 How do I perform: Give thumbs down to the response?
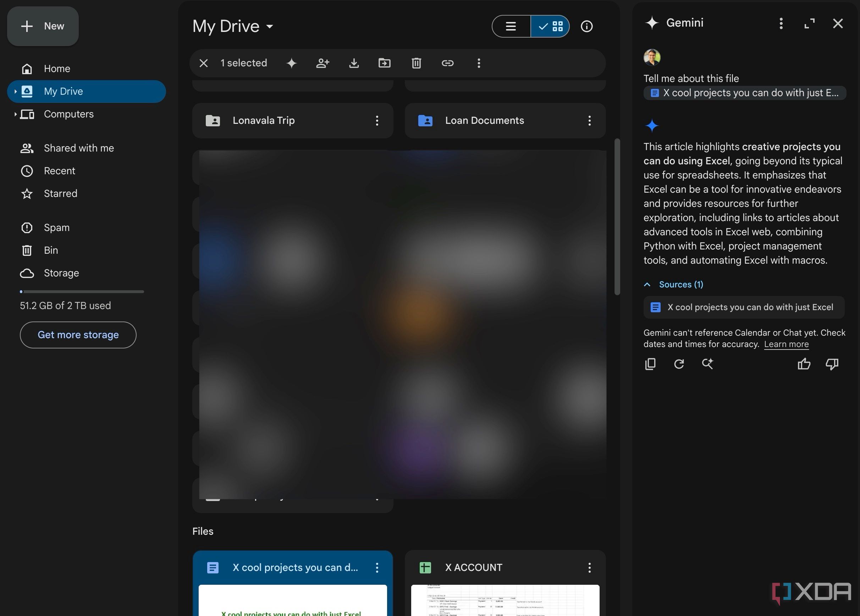832,364
